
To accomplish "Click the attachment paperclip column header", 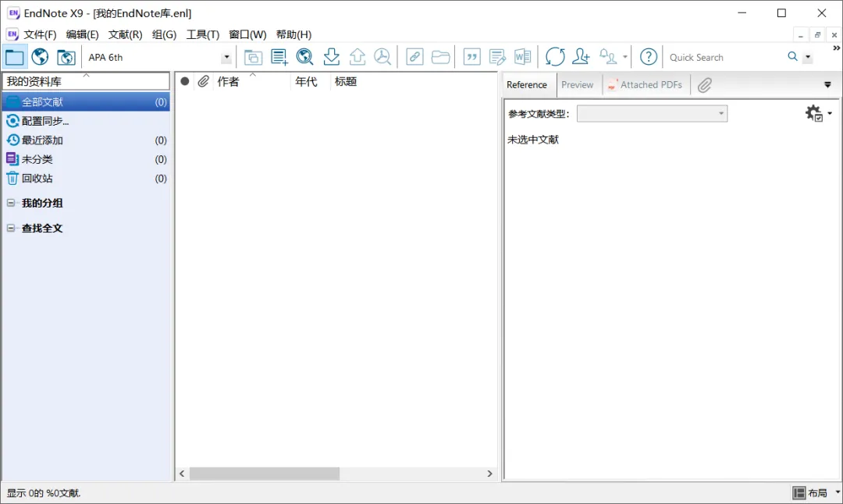I will (x=203, y=82).
